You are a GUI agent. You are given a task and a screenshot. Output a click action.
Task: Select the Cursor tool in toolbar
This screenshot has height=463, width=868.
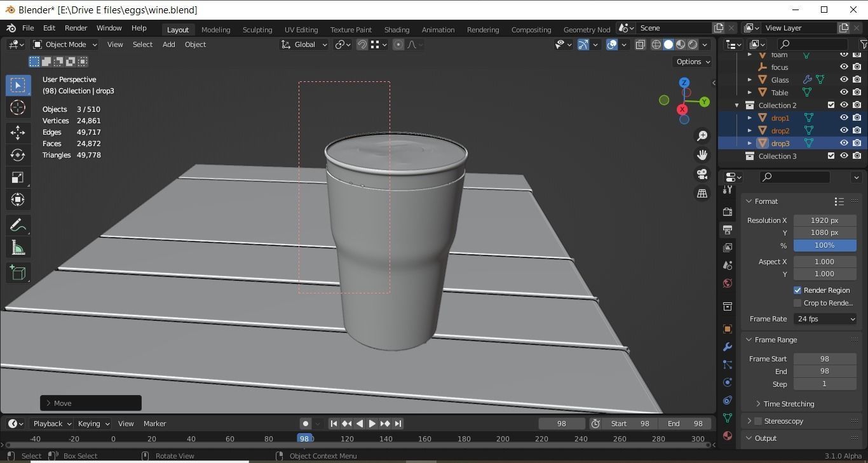click(18, 107)
